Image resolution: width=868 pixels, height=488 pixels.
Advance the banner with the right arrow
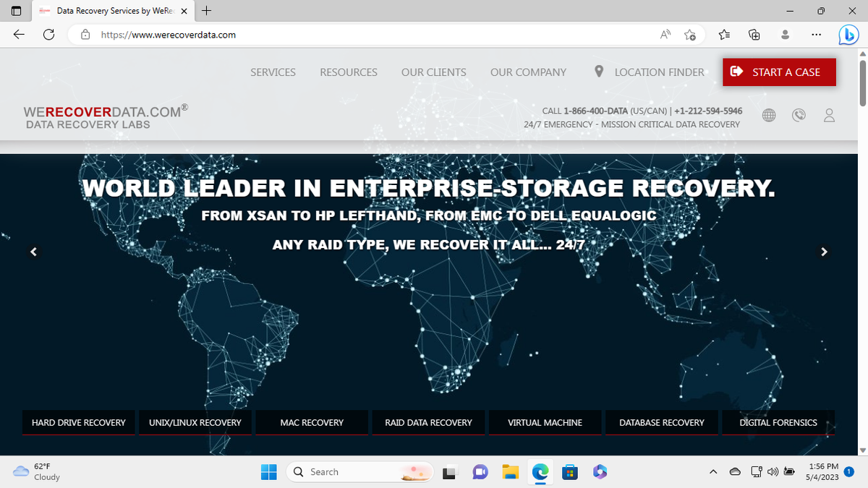824,252
